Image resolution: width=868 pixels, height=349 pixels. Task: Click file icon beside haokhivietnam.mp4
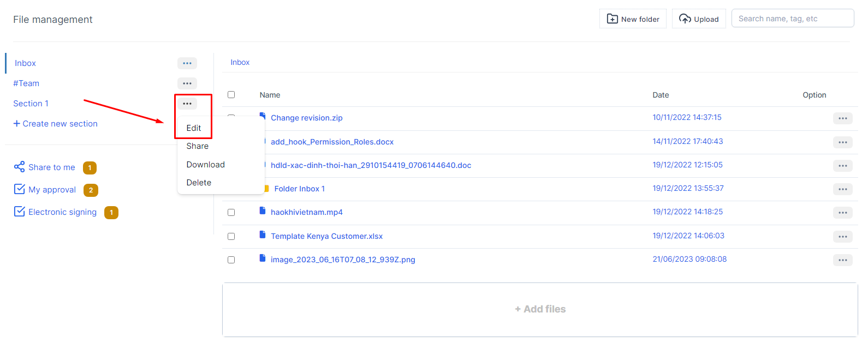pos(263,211)
